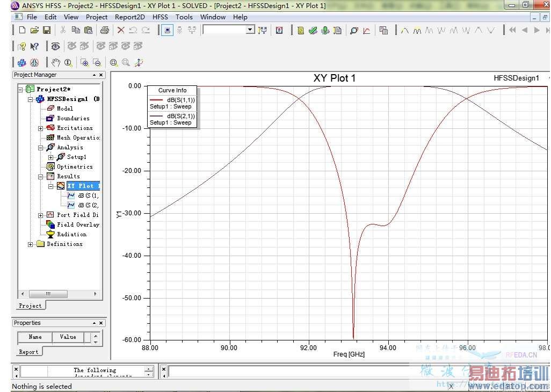Select the Optimetrics tree item
This screenshot has width=551, height=392.
click(75, 167)
